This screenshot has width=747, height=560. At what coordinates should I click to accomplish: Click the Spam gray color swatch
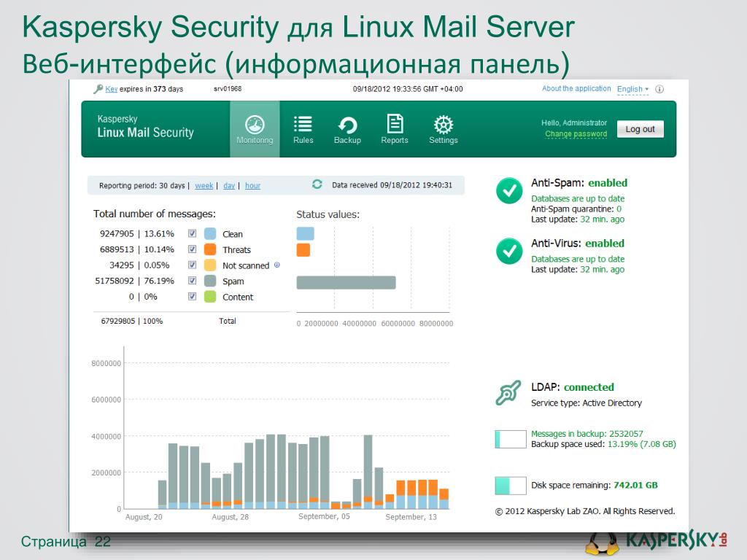pyautogui.click(x=210, y=281)
